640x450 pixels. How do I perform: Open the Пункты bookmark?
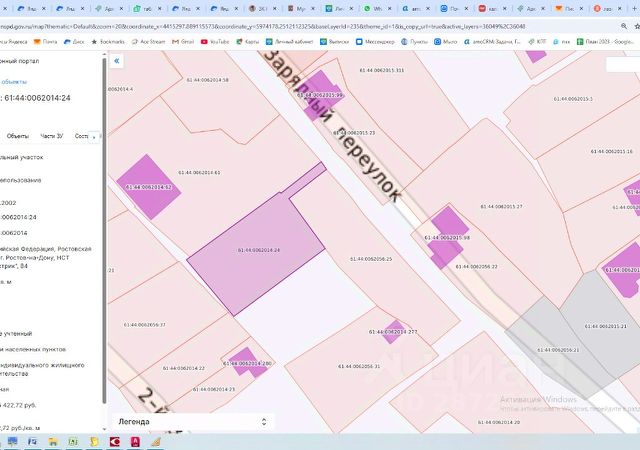click(x=414, y=42)
